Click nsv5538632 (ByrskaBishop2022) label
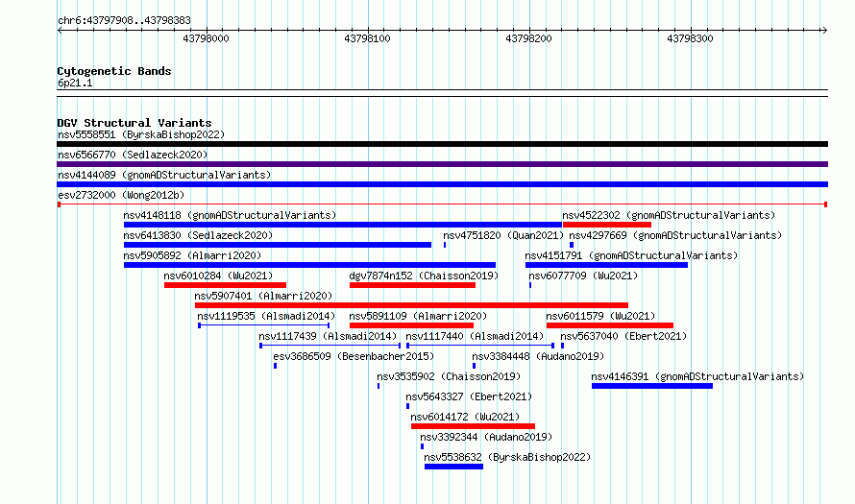The width and height of the screenshot is (855, 504). click(507, 457)
